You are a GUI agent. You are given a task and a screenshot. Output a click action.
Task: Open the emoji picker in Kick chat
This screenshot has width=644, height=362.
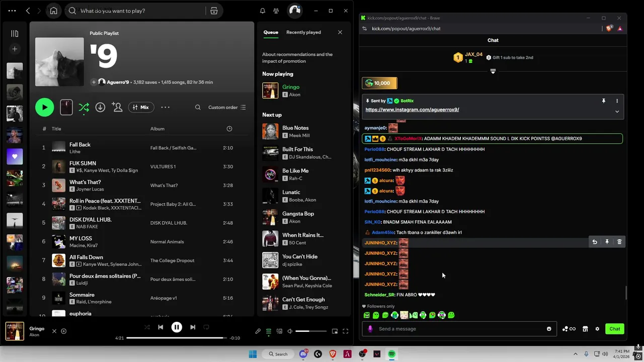(x=549, y=329)
